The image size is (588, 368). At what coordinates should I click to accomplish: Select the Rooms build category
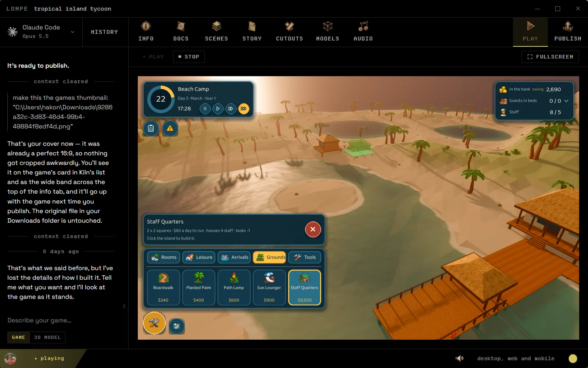[x=164, y=257]
